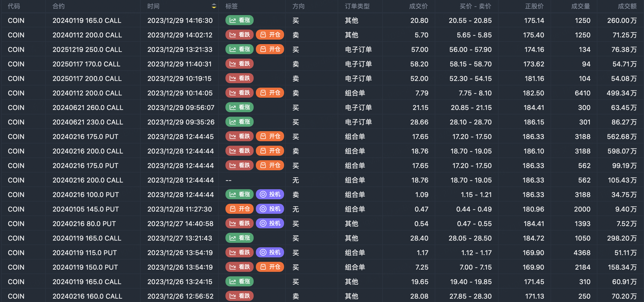Click bullish tag on 260.0 CALL row
The width and height of the screenshot is (644, 302).
tap(239, 107)
